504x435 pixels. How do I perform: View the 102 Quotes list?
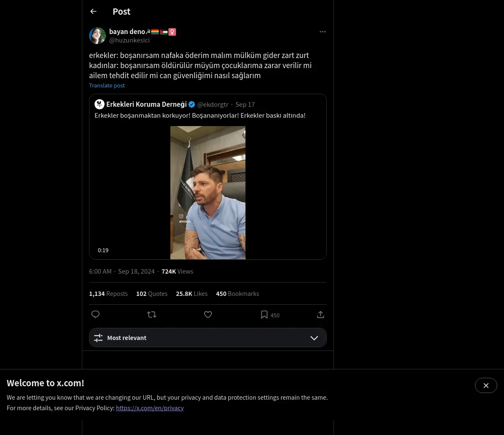point(152,294)
